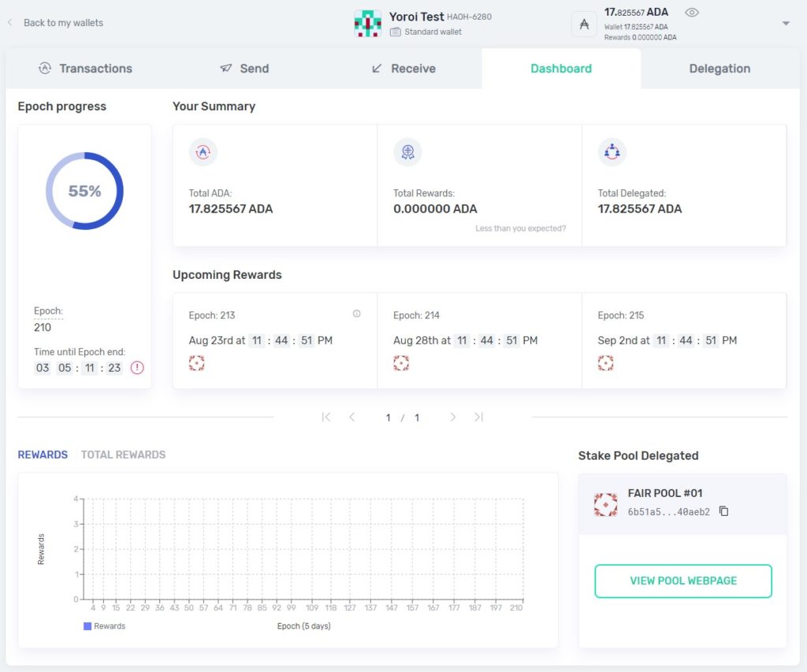Toggle the Rewards legend entry in chart
The width and height of the screenshot is (807, 672).
tap(105, 626)
